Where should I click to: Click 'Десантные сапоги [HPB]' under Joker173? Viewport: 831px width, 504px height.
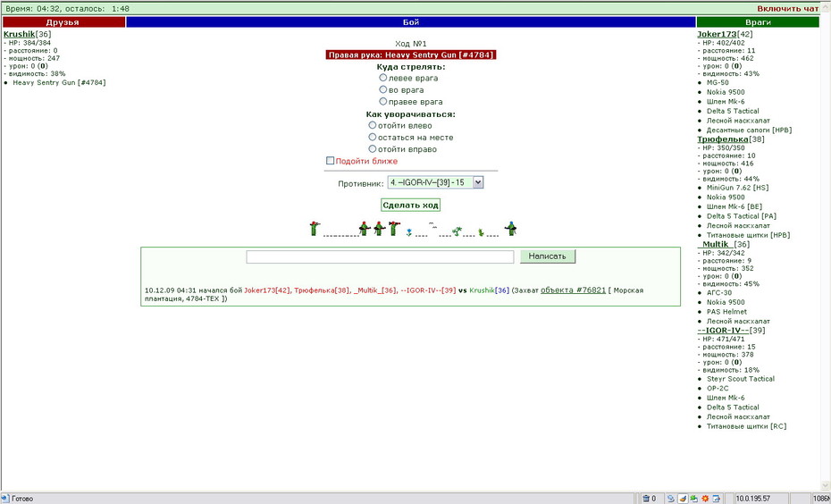pos(749,130)
